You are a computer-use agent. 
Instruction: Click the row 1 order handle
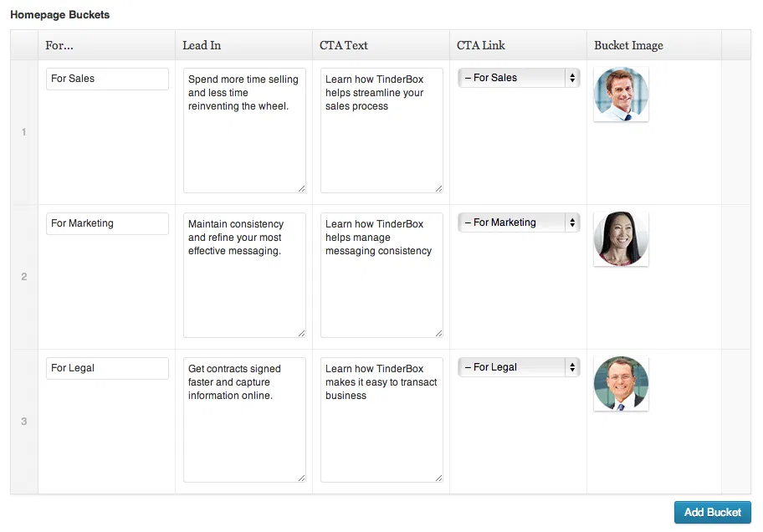[24, 132]
